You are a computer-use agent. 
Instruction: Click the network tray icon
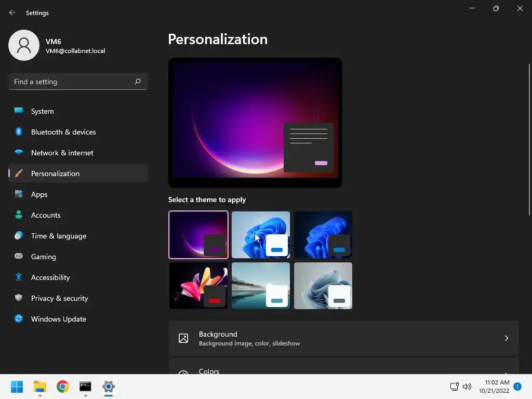point(454,387)
